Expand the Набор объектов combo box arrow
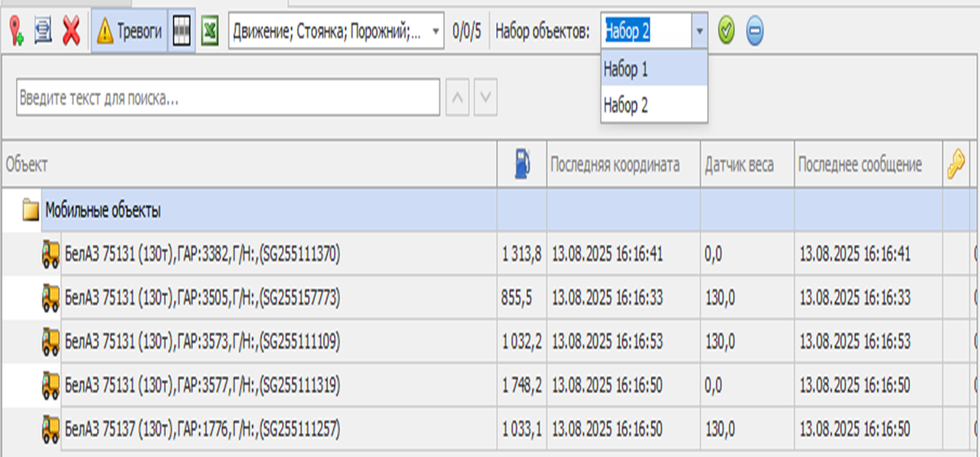The image size is (980, 457). [700, 32]
